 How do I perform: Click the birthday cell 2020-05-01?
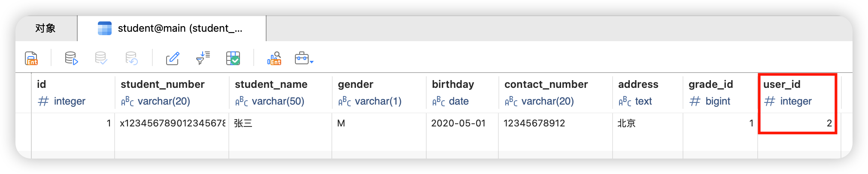coord(458,123)
